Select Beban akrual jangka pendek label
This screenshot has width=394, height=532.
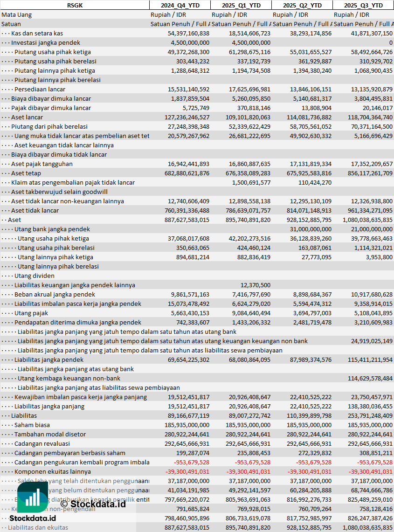tap(55, 295)
